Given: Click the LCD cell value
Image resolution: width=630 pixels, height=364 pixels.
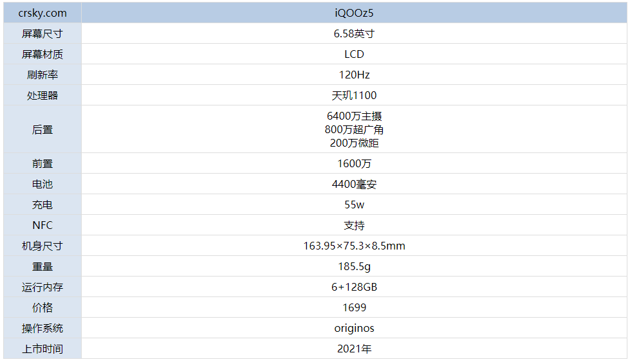Looking at the screenshot, I should pos(354,54).
